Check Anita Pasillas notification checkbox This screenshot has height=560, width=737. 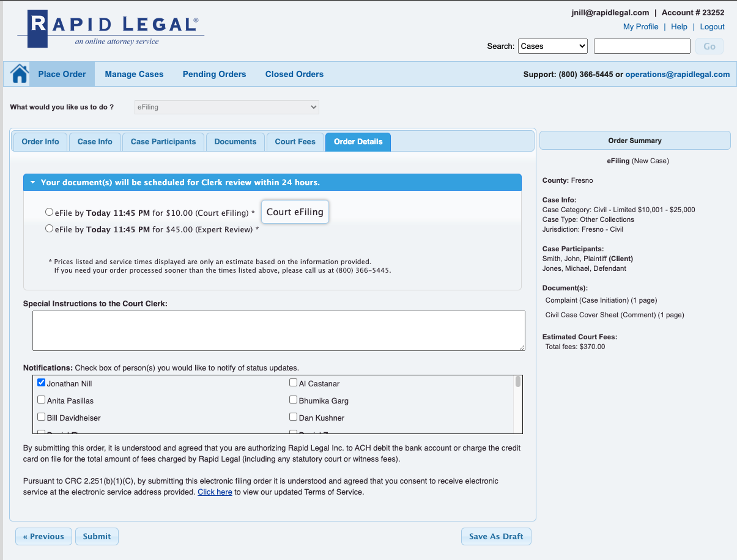[x=42, y=400]
